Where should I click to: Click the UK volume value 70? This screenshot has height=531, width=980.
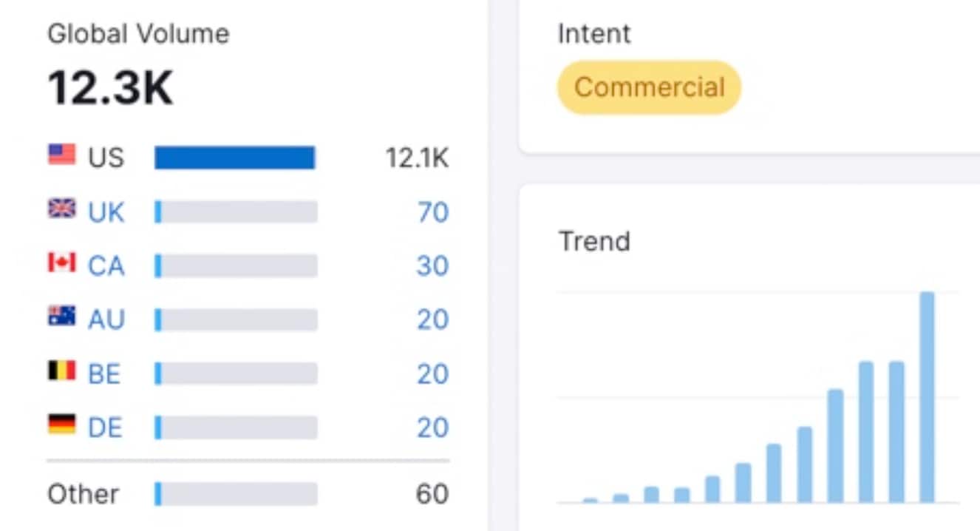pos(433,212)
